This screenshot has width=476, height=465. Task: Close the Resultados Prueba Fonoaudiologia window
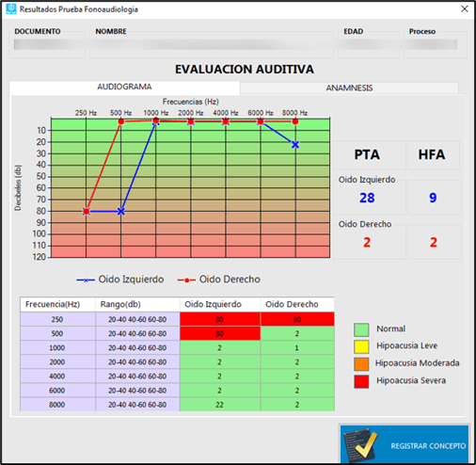(465, 8)
